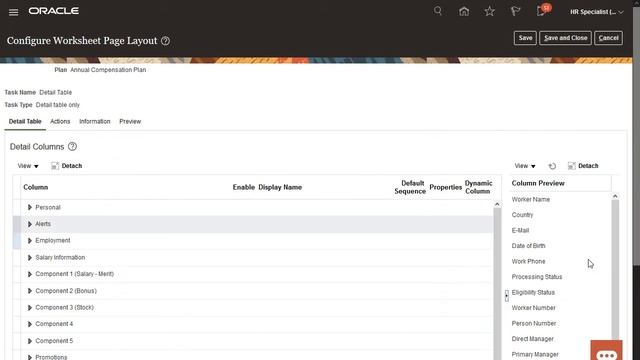Click Save and Close

565,38
